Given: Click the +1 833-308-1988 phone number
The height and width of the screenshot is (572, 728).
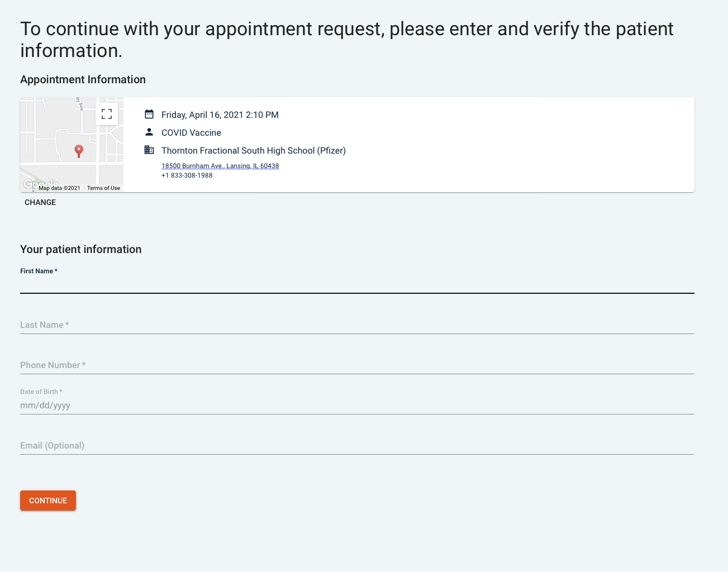Looking at the screenshot, I should click(187, 175).
